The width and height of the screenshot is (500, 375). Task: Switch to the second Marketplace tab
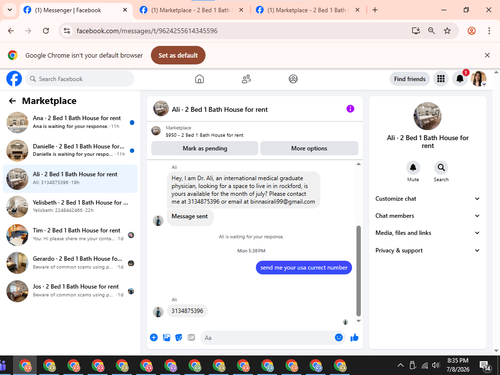191,10
